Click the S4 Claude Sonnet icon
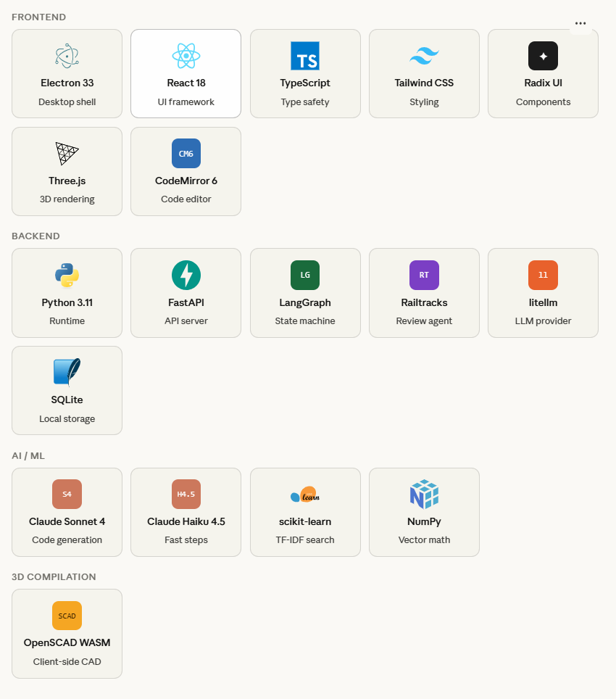The image size is (616, 699). pyautogui.click(x=67, y=494)
